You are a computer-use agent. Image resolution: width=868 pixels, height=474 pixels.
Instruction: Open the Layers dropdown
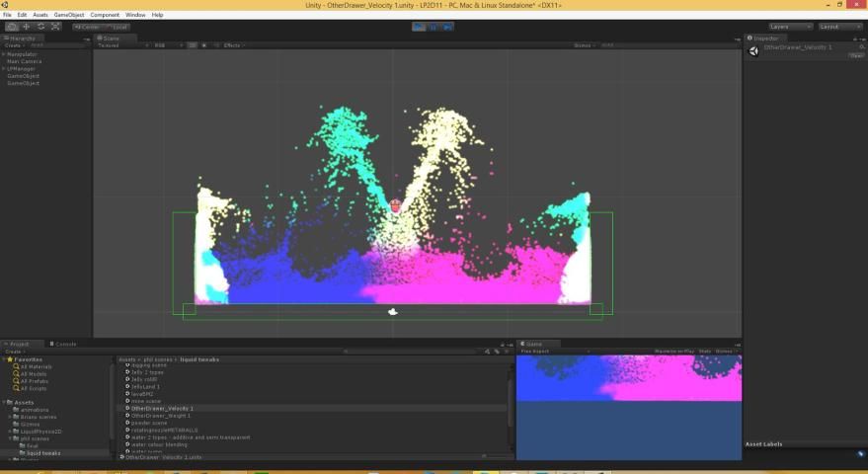coord(790,27)
